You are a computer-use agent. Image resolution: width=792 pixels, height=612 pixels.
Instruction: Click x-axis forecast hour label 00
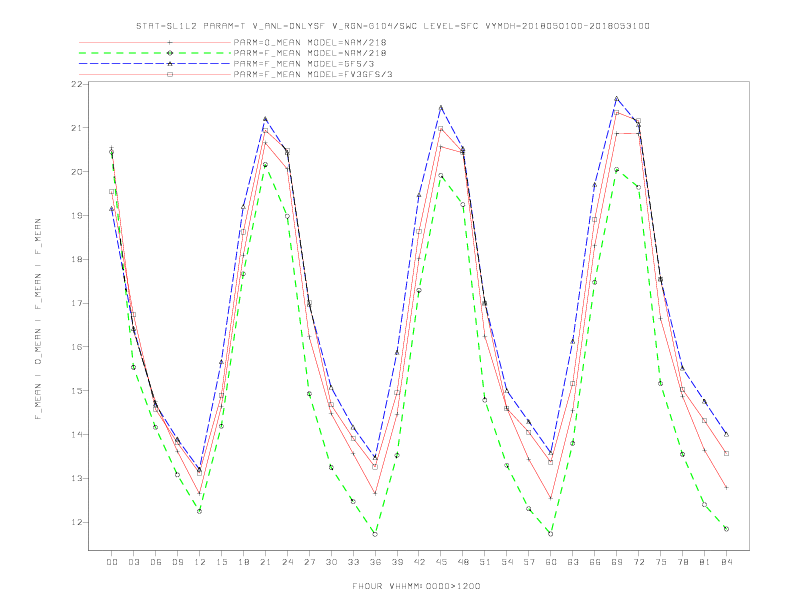[112, 562]
